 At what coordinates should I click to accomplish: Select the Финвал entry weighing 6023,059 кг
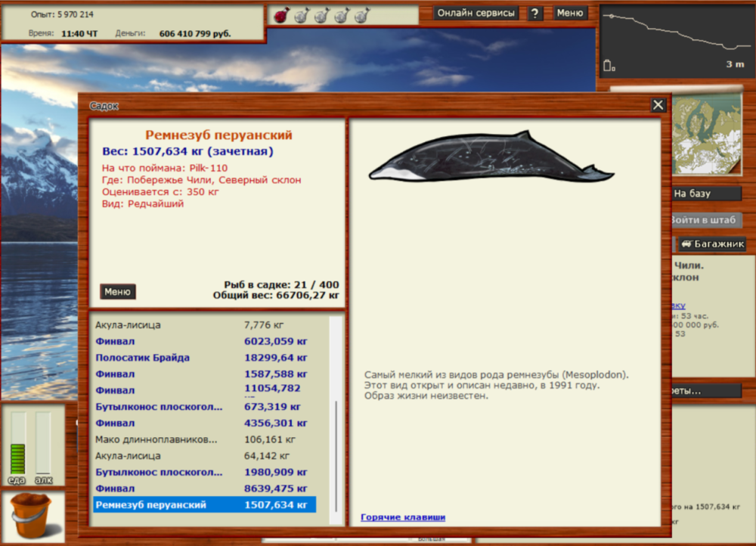(x=204, y=341)
